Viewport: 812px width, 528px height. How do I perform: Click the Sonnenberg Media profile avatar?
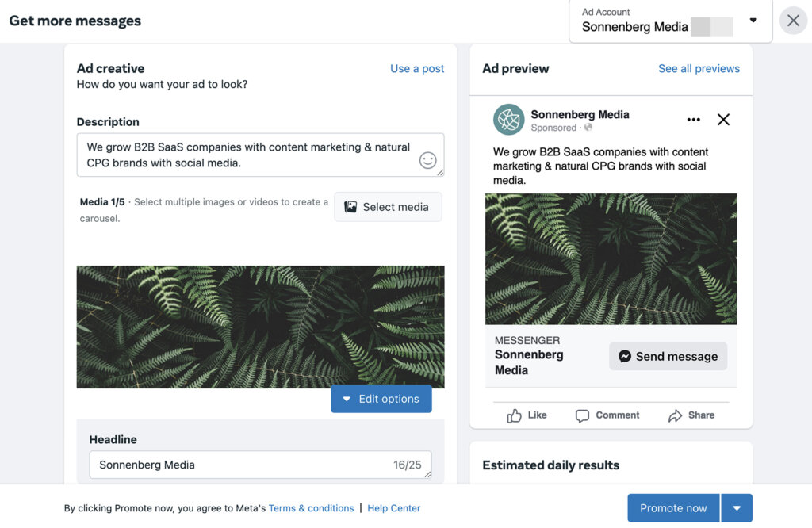[x=508, y=119]
